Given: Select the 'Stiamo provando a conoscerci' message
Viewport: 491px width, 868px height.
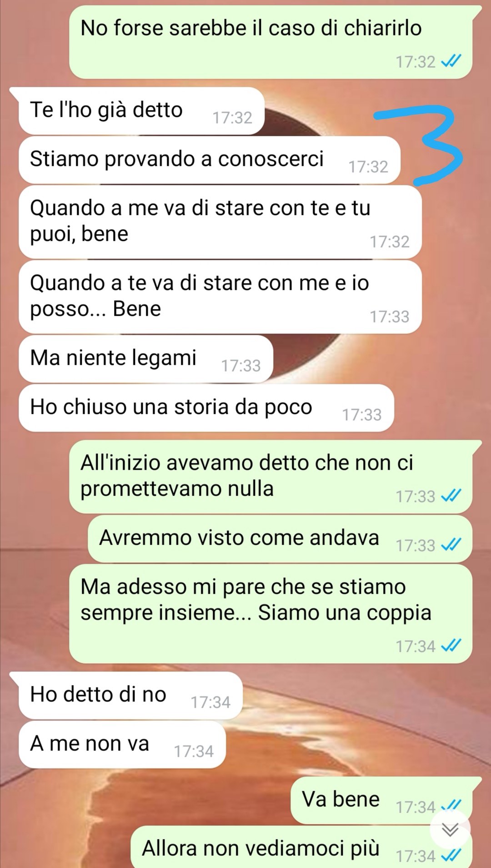Looking at the screenshot, I should point(209,160).
